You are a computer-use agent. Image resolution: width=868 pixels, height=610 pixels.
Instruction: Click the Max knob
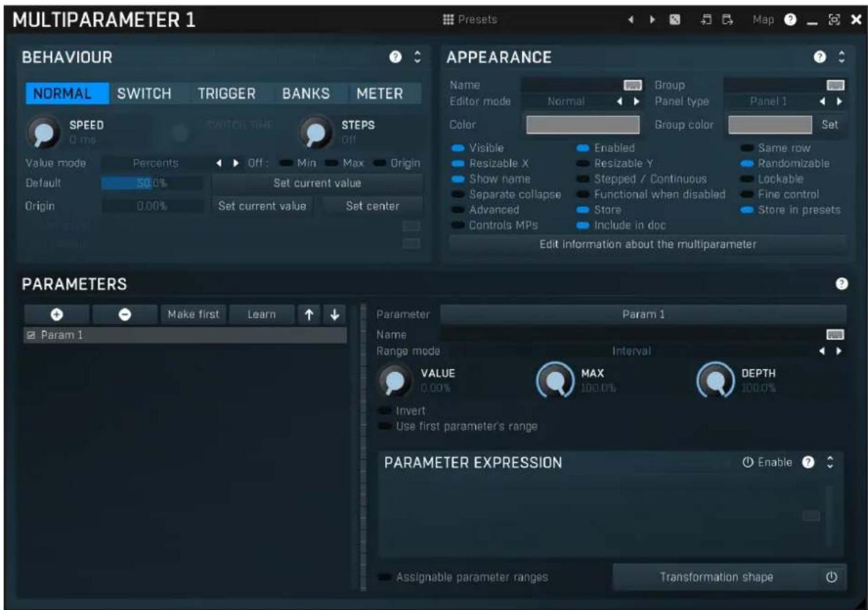[x=555, y=380]
